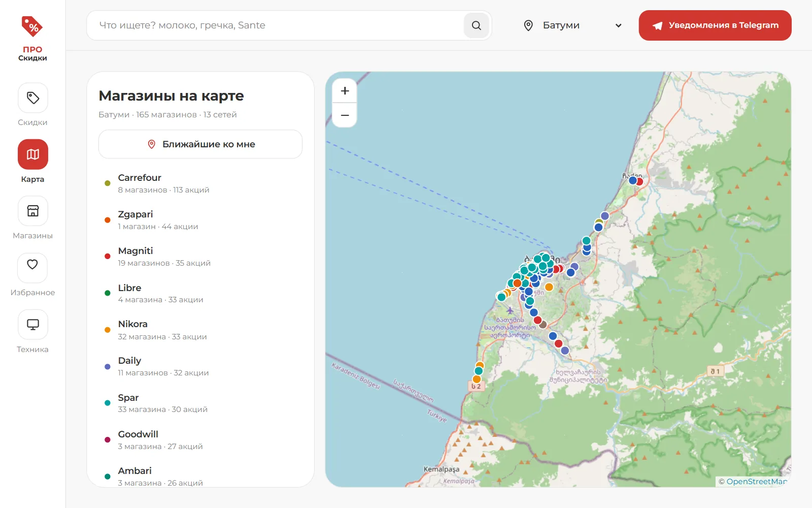Select Magniti chain row
Image resolution: width=812 pixels, height=508 pixels.
[201, 257]
